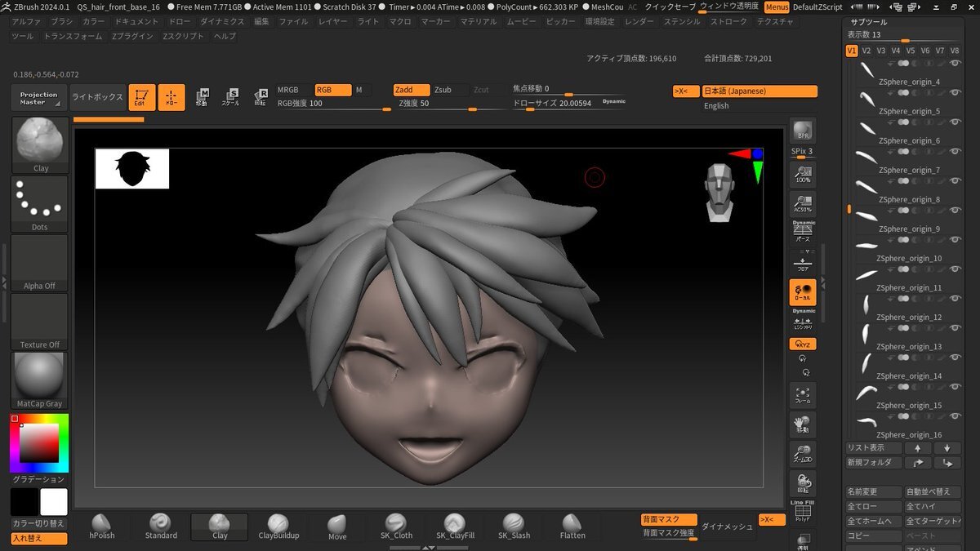Viewport: 980px width, 551px height.
Task: Click the ライトボックス (LightBox) button
Action: [x=97, y=97]
